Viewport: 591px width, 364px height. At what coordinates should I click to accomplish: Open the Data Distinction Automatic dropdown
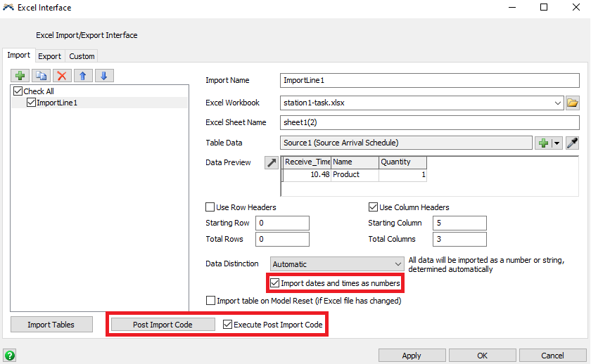click(x=398, y=265)
